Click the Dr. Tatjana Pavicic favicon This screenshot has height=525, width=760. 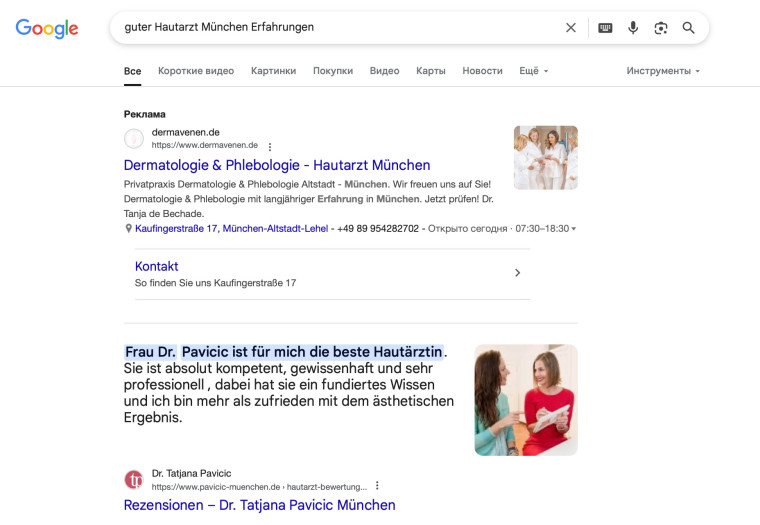[x=134, y=480]
